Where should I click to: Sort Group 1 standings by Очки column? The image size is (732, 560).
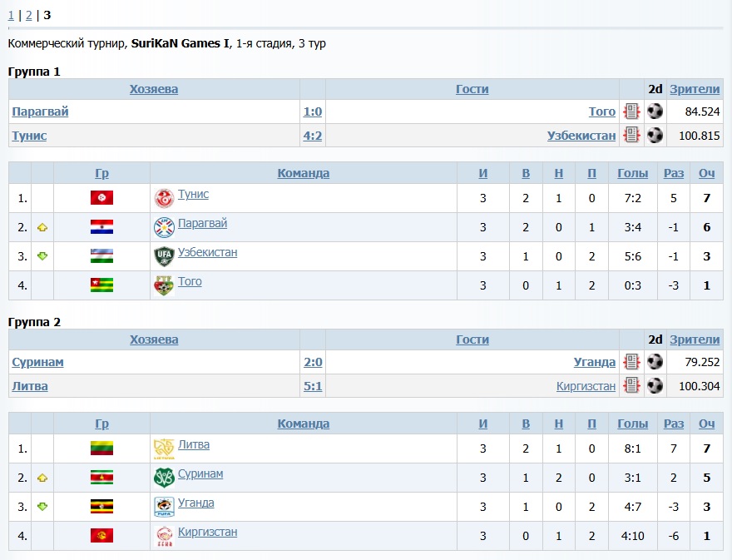[x=706, y=173]
